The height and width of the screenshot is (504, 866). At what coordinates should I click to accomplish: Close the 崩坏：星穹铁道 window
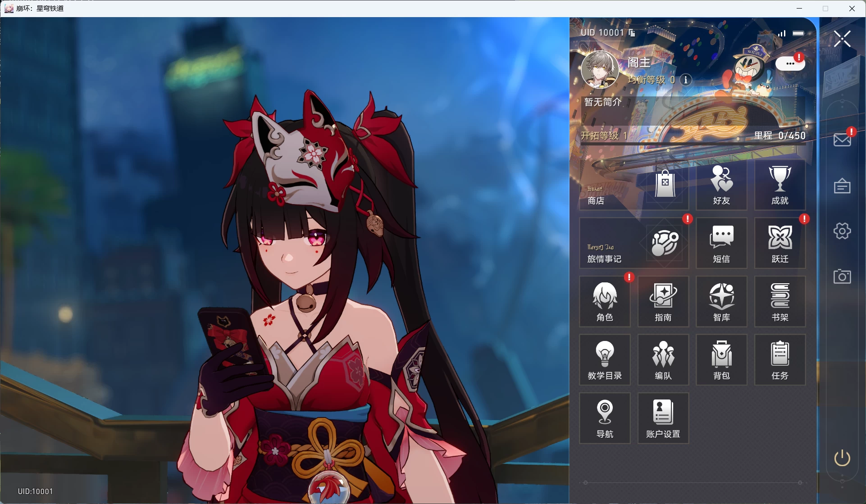click(x=852, y=9)
